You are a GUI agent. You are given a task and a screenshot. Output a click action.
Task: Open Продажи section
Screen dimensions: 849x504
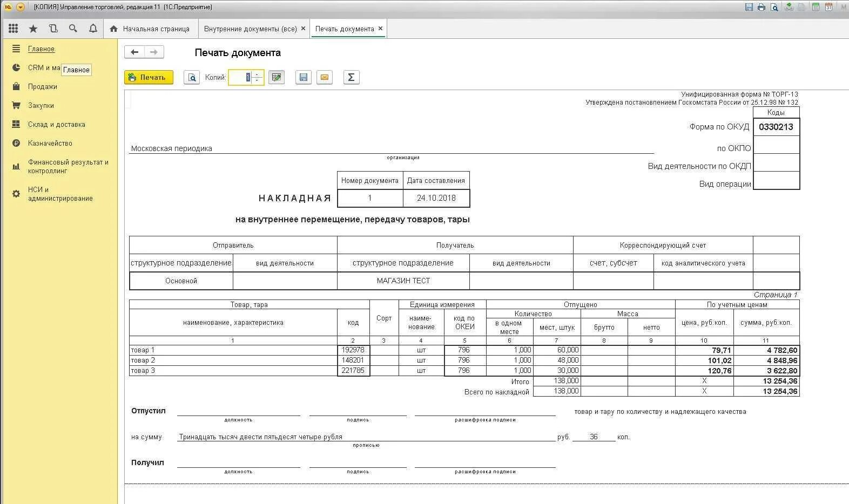tap(43, 86)
